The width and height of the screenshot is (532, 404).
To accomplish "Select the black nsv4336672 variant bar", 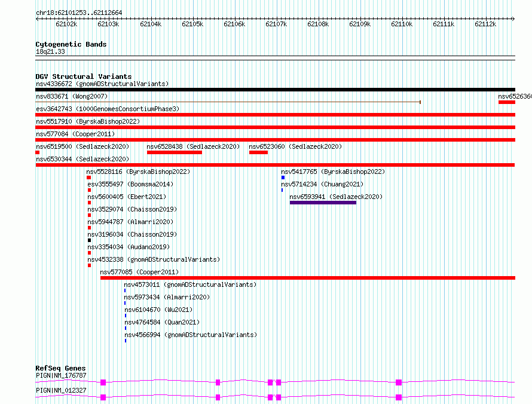I will pyautogui.click(x=275, y=90).
